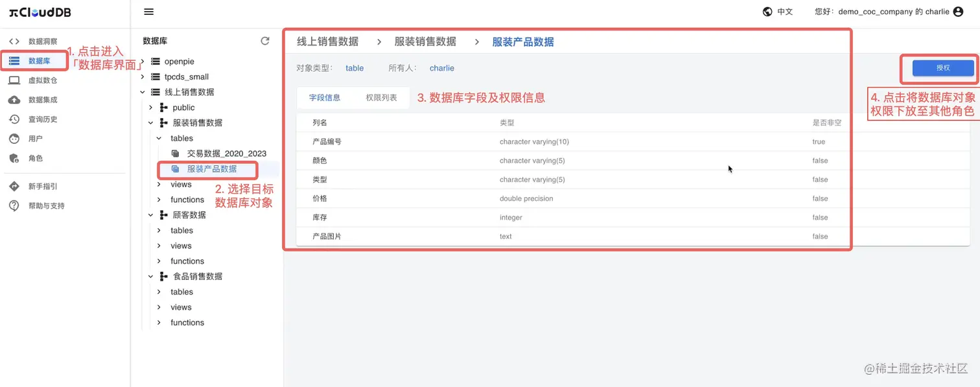Click the tpcds_small database icon
Viewport: 980px width, 387px height.
point(156,76)
